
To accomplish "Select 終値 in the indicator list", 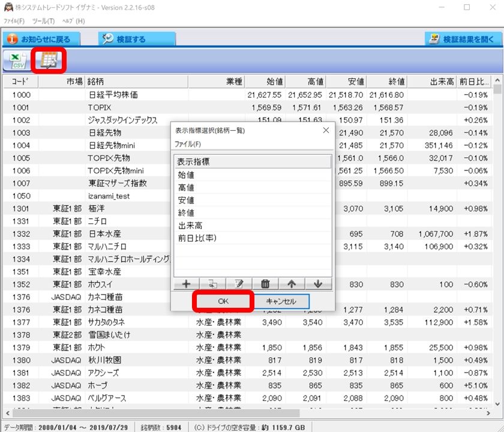I will [x=253, y=213].
